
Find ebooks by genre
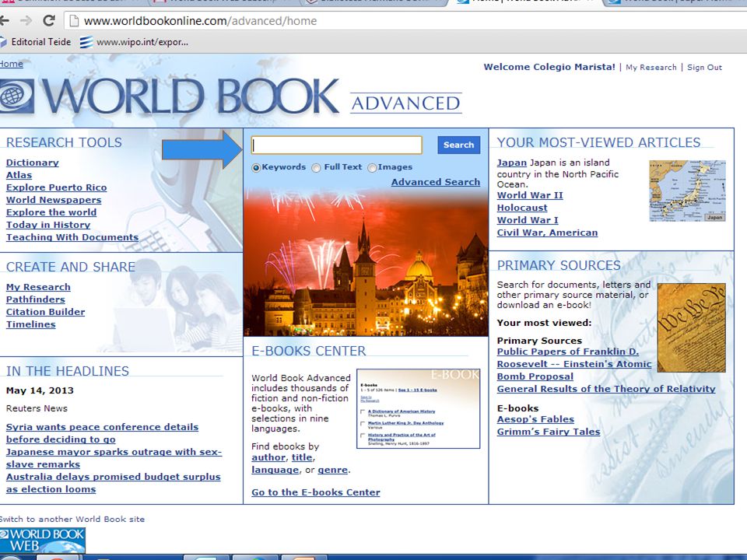(x=332, y=470)
